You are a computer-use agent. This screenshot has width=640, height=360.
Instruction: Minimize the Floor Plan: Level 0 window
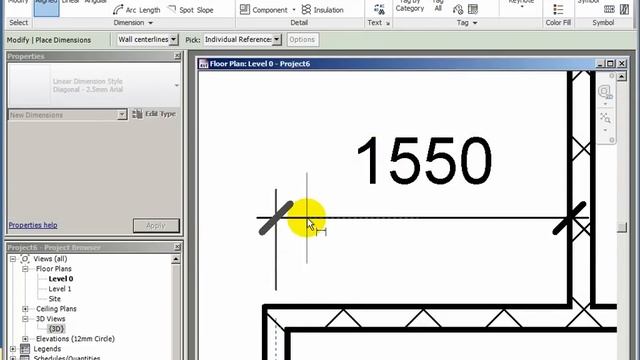pyautogui.click(x=600, y=63)
